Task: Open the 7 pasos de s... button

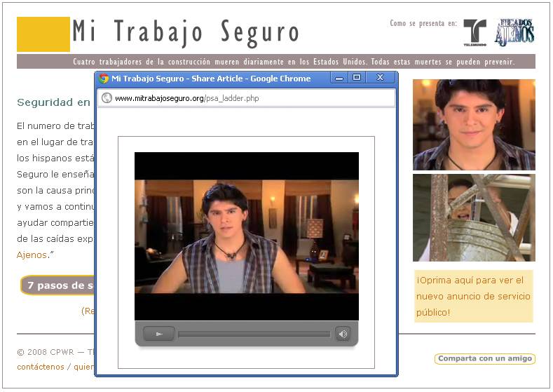Action: [57, 285]
